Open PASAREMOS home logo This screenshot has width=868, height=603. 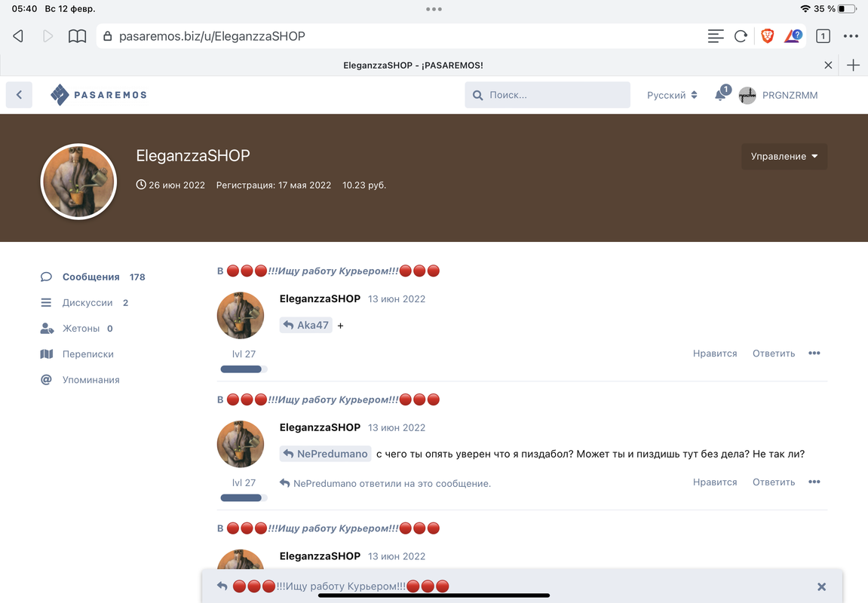99,95
